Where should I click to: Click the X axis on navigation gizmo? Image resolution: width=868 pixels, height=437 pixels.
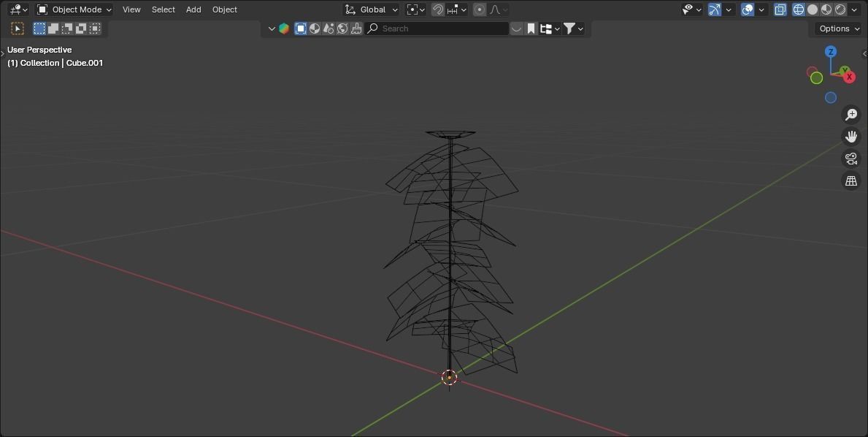pos(849,77)
